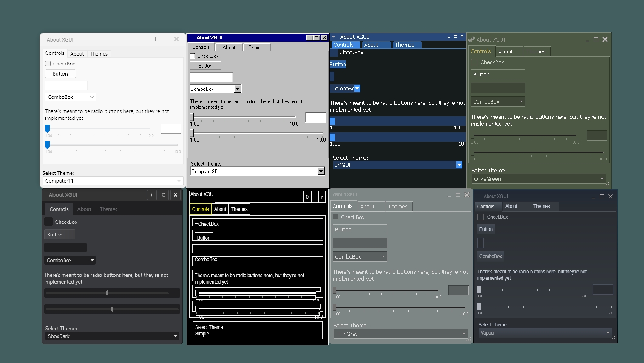Viewport: 644px width, 363px height.
Task: Click the resize grip in the Vapour window corner
Action: pyautogui.click(x=613, y=339)
